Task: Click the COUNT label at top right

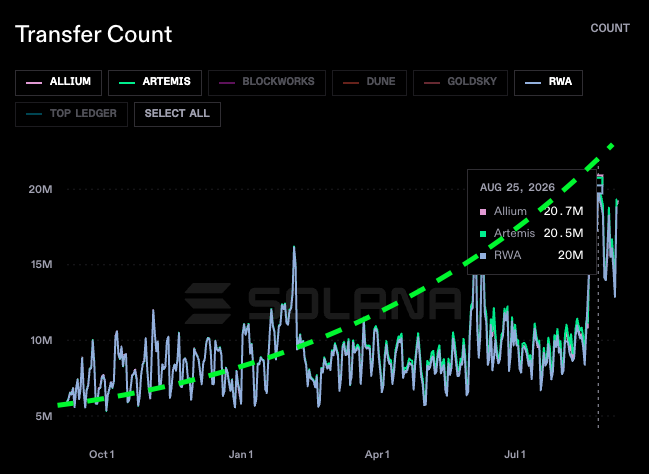Action: pos(610,28)
